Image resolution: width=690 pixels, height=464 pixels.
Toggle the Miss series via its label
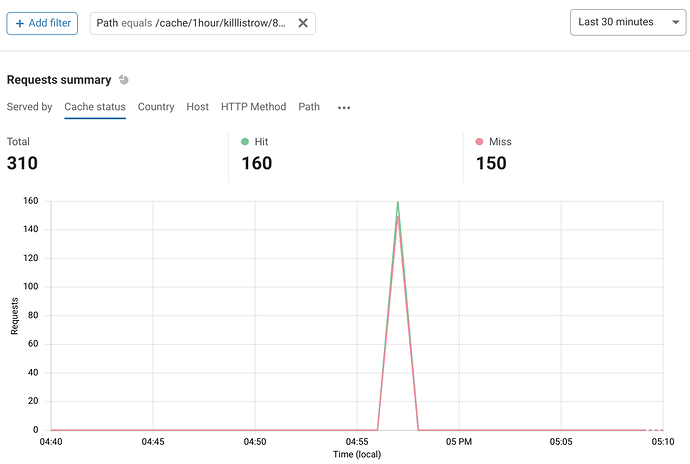click(x=500, y=141)
